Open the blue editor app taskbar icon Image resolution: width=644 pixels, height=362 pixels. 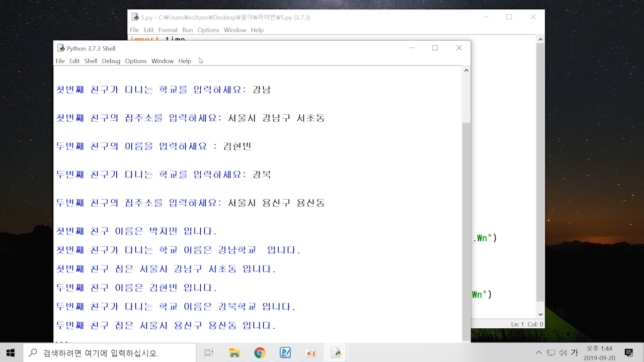(285, 353)
